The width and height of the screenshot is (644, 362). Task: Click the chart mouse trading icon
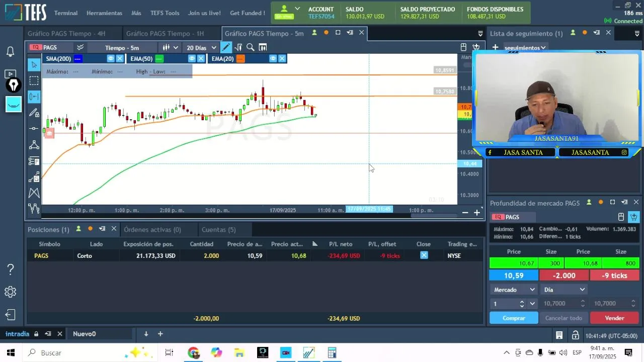[463, 47]
